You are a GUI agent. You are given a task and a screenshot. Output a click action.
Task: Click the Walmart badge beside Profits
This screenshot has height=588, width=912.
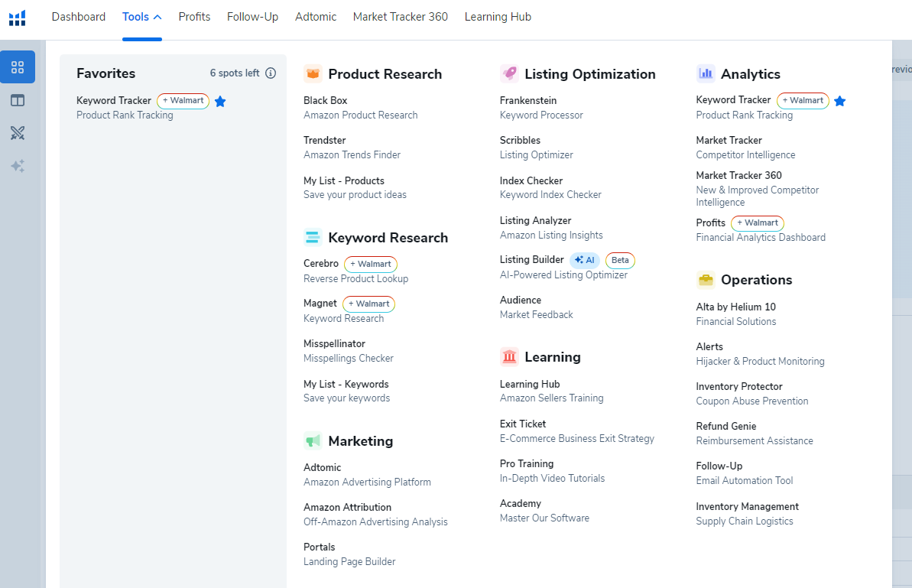[758, 223]
